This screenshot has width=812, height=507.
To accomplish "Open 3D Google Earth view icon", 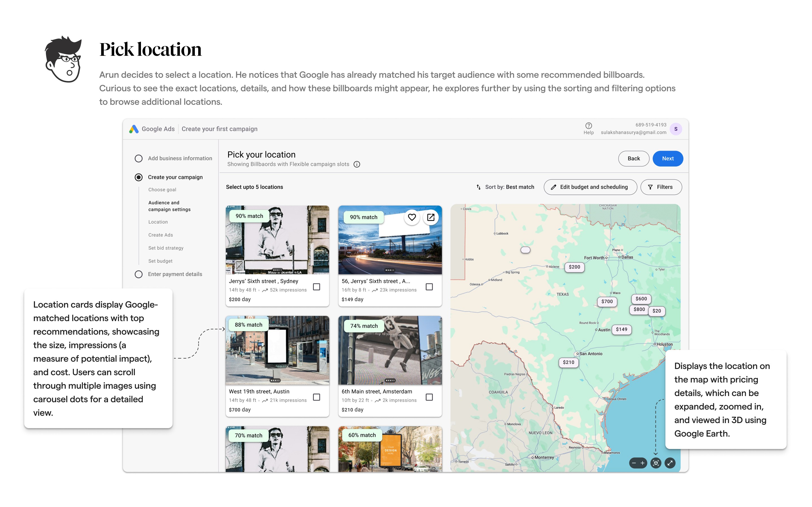I will tap(656, 463).
